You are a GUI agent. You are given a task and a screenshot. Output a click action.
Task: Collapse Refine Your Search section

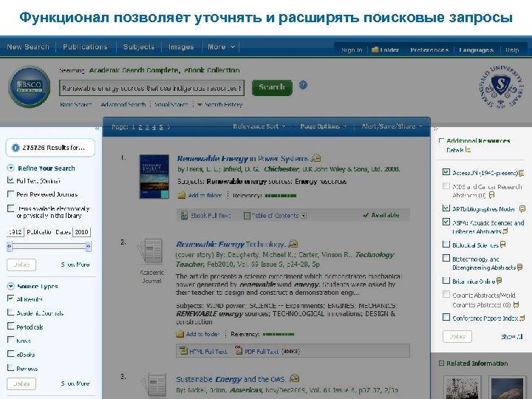pos(11,168)
